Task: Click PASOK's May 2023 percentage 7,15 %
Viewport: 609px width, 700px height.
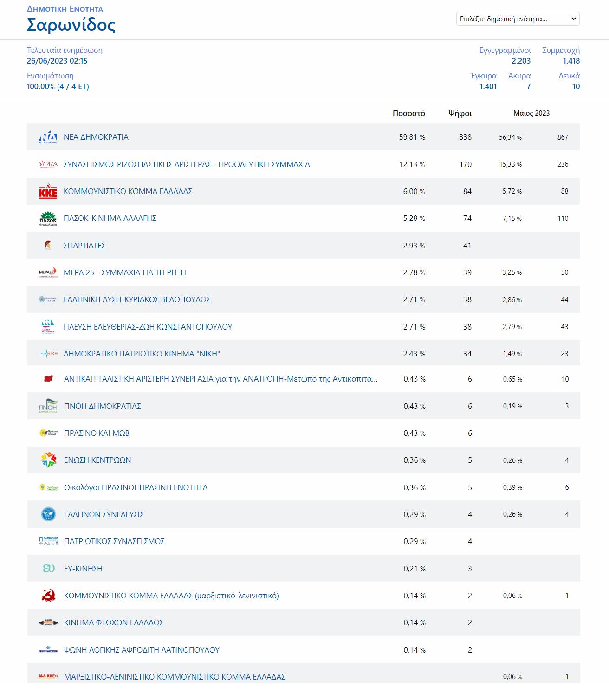Action: pyautogui.click(x=512, y=219)
